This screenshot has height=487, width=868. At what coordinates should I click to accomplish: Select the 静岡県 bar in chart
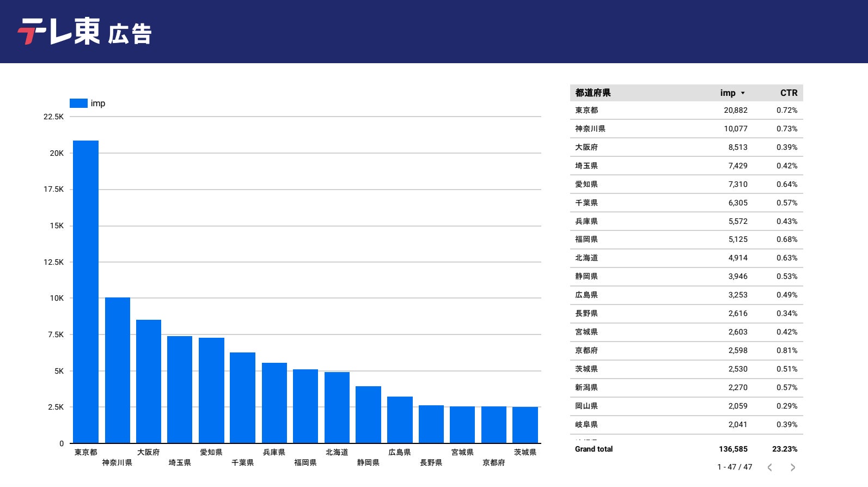pyautogui.click(x=368, y=415)
